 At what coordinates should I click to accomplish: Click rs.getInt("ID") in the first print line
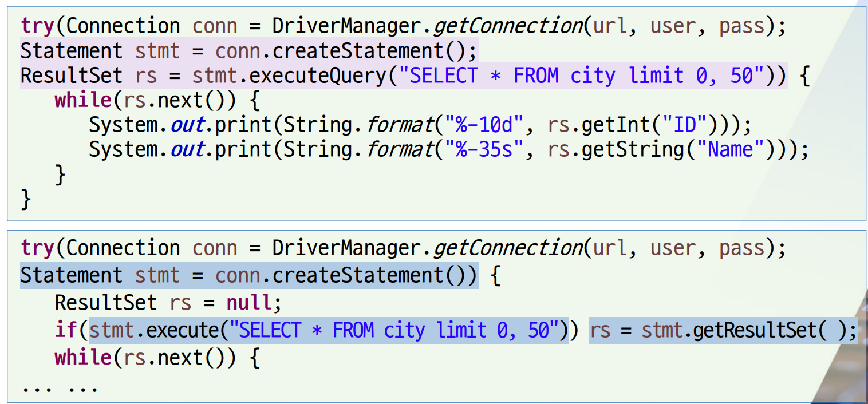tap(633, 124)
